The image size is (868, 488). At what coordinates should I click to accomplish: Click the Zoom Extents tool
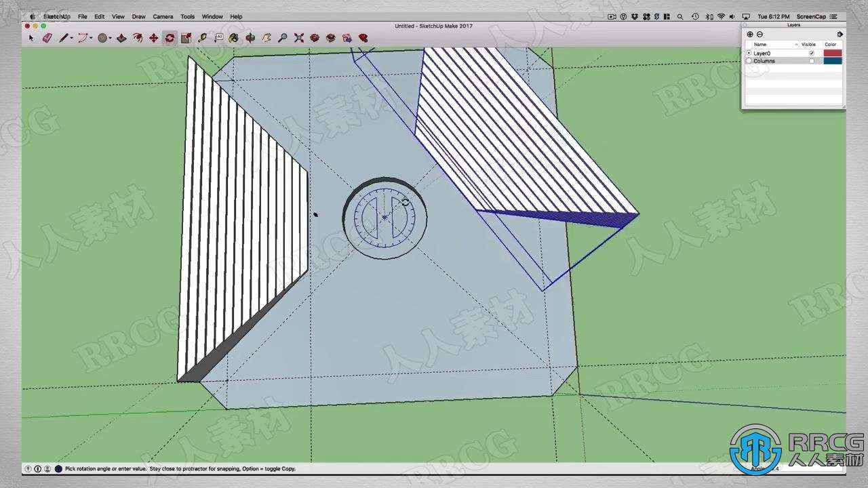click(298, 38)
